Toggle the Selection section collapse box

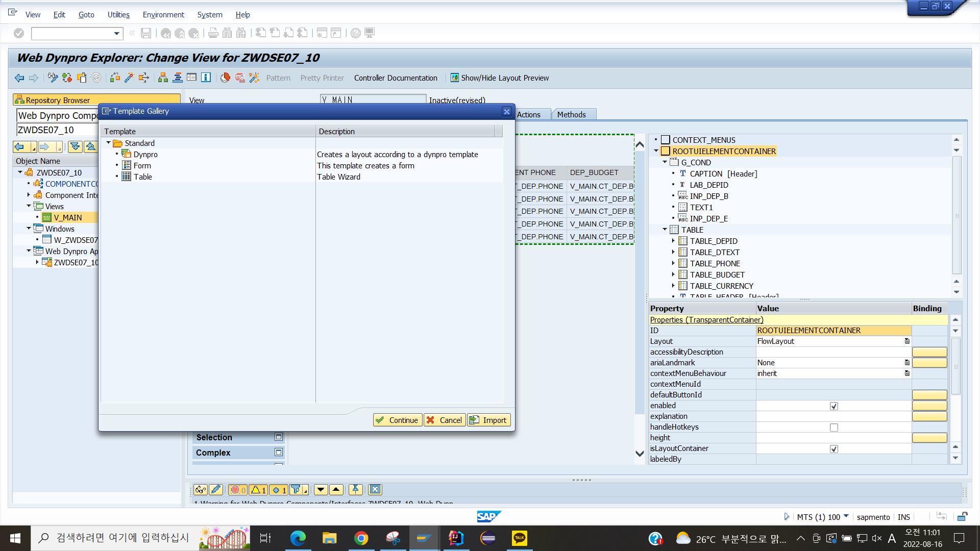[279, 437]
